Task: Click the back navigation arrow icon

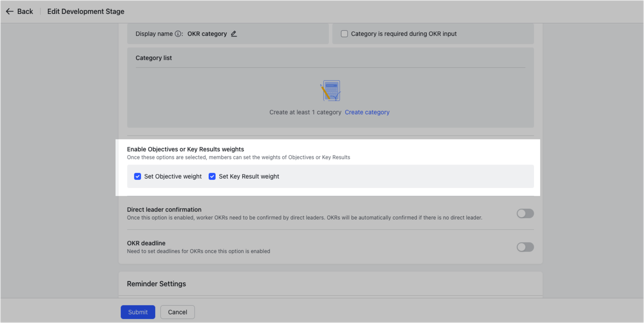Action: [10, 11]
